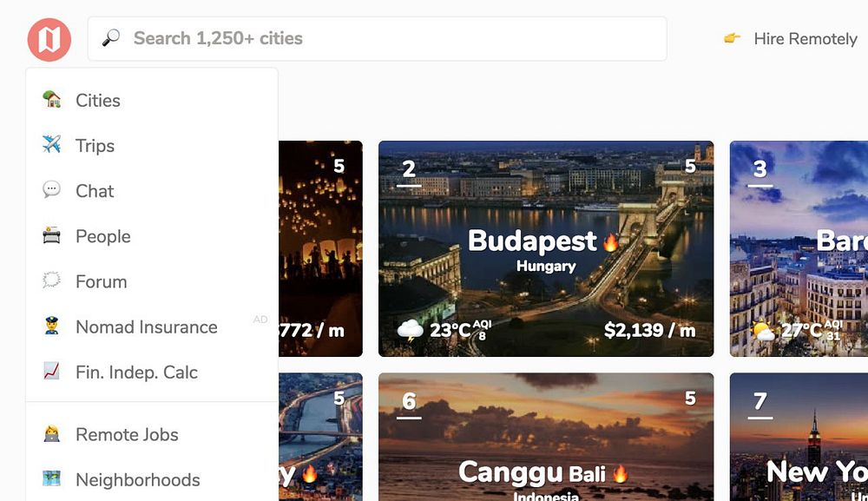Click the red Nomad List logo icon
The height and width of the screenshot is (501, 868).
tap(49, 39)
